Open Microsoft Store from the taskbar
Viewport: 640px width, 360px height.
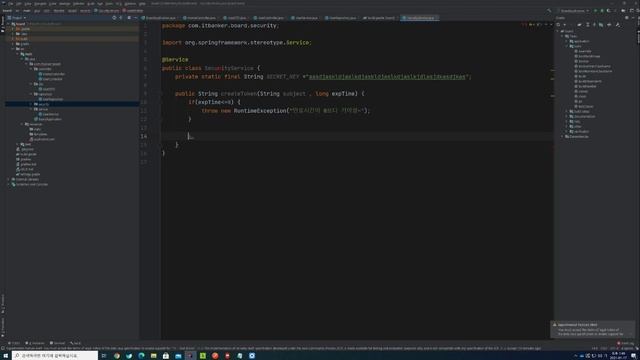click(x=166, y=356)
